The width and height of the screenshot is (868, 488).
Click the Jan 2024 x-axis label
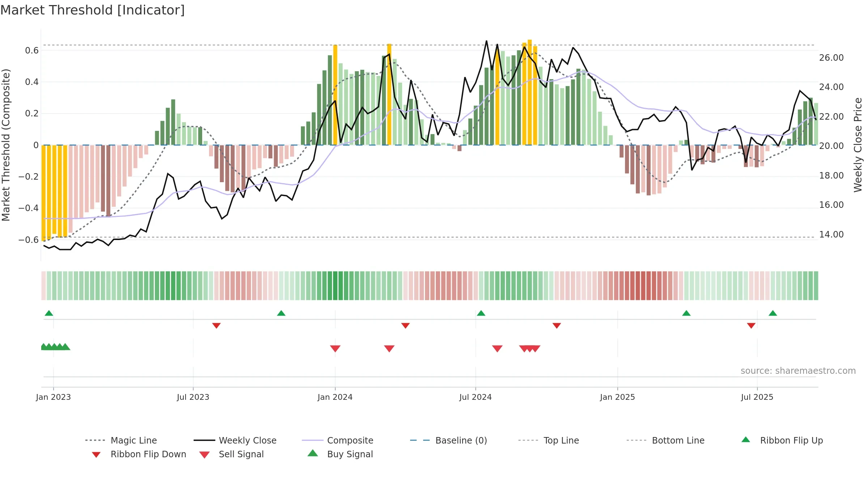(335, 397)
